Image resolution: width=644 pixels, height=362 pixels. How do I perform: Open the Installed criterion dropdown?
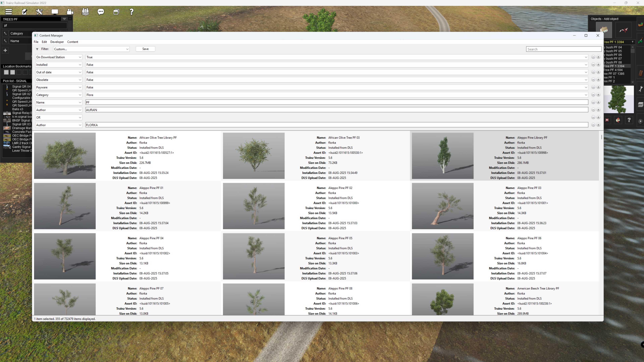pos(59,65)
